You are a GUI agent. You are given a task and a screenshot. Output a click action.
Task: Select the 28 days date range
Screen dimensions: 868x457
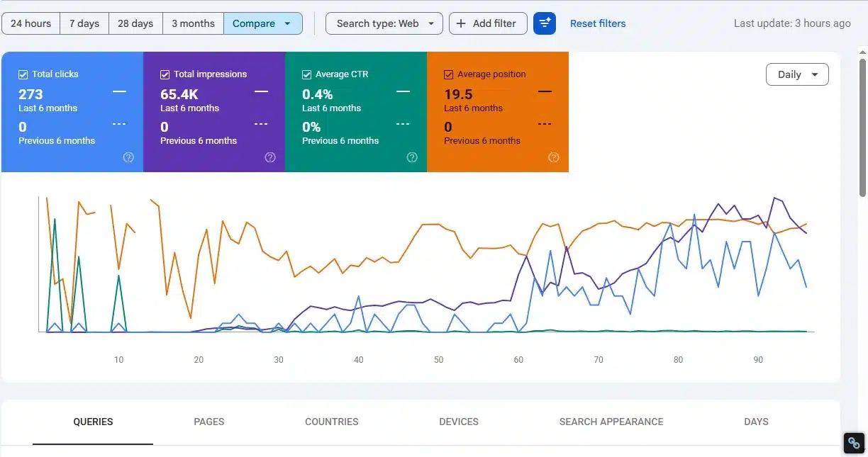(135, 23)
